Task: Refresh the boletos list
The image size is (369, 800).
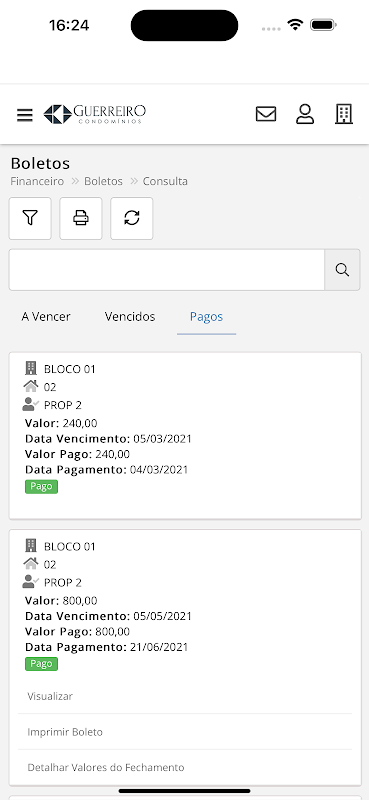Action: point(132,218)
